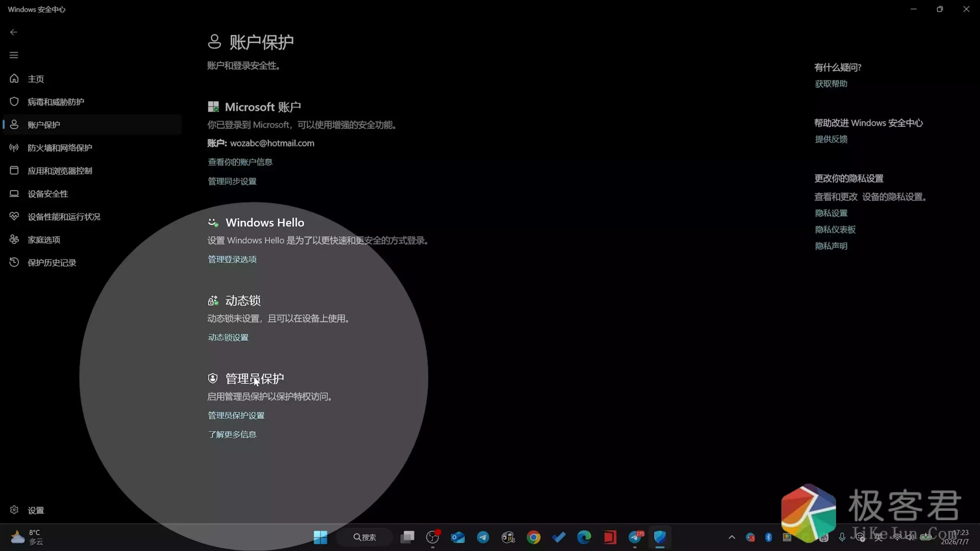Click 管理员保护设置 link
The width and height of the screenshot is (980, 551).
236,415
